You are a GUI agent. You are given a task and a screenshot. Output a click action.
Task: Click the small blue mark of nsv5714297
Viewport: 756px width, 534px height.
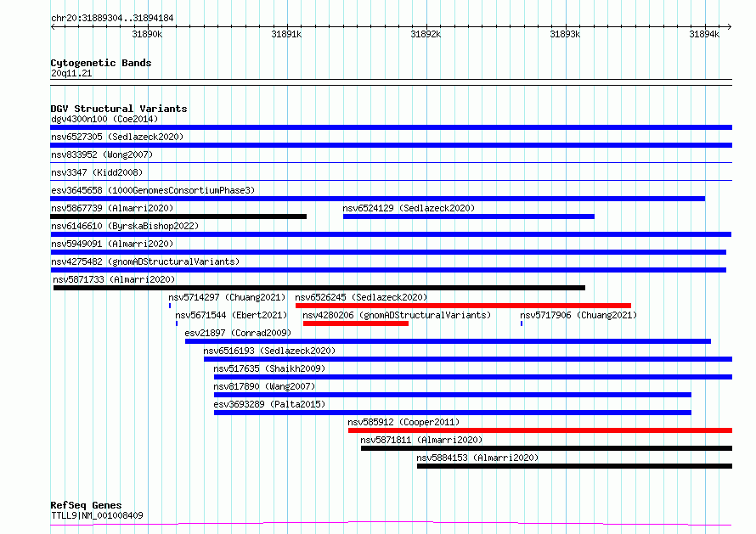[x=170, y=306]
